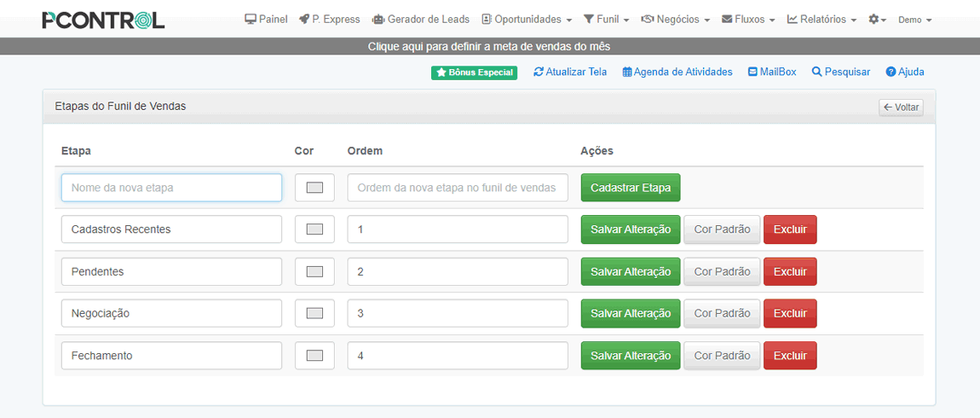Pick color for the new stage
The width and height of the screenshot is (980, 418).
(x=314, y=188)
